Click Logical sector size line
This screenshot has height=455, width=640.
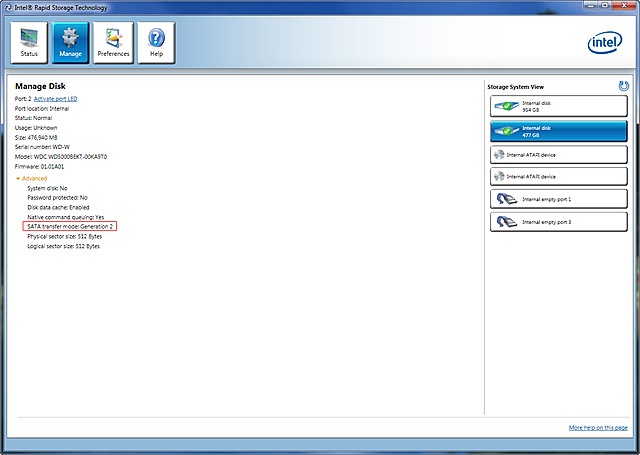(63, 246)
